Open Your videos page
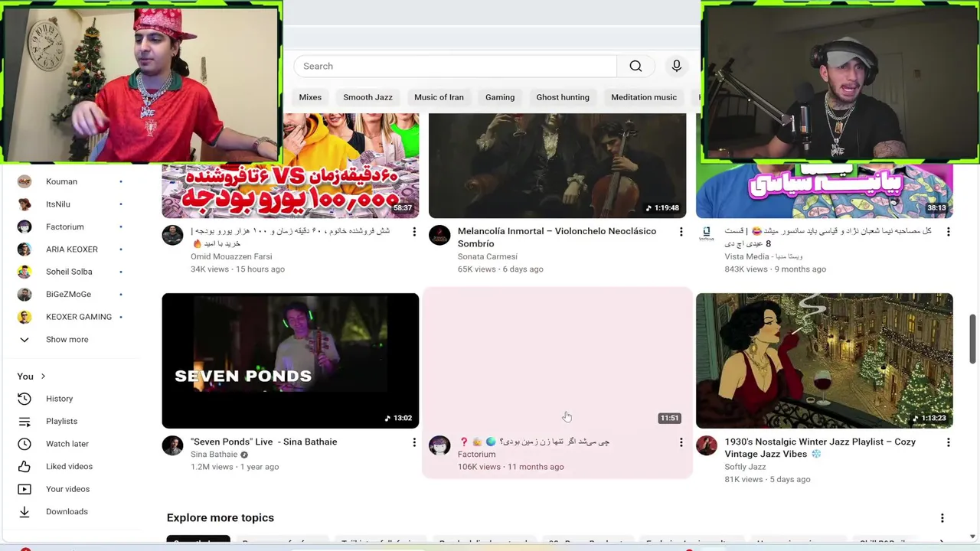 (x=67, y=489)
